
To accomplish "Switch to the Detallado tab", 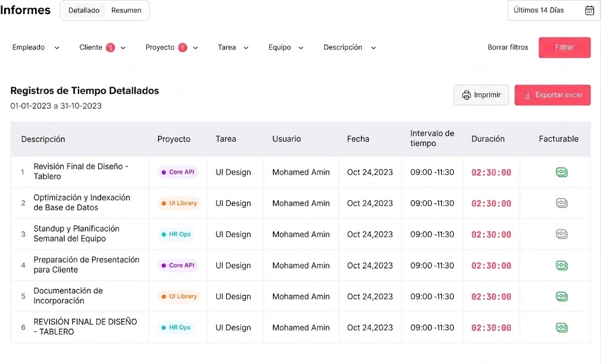I will coord(84,11).
